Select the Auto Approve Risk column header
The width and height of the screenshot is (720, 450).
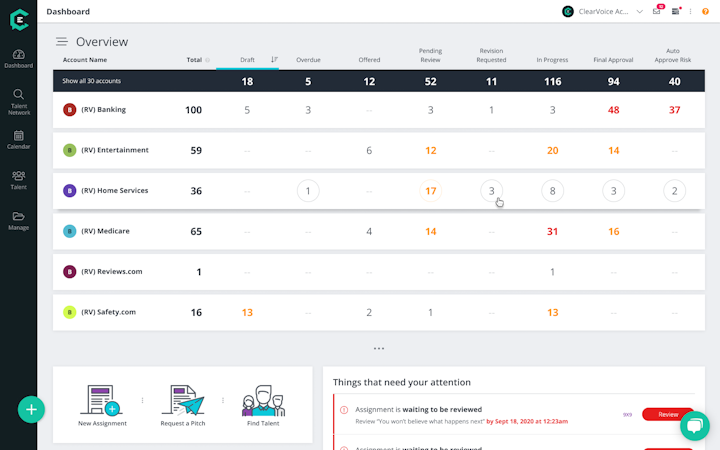[x=673, y=55]
